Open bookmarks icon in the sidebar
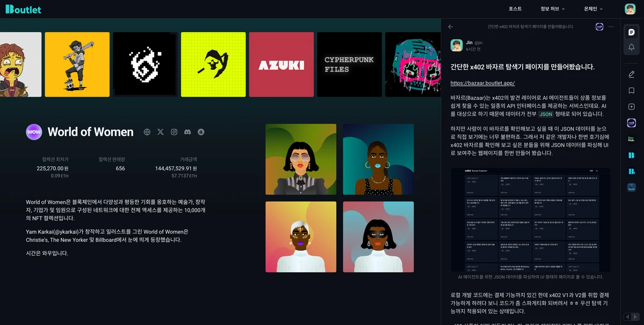Viewport: 644px width, 325px height. click(x=632, y=90)
